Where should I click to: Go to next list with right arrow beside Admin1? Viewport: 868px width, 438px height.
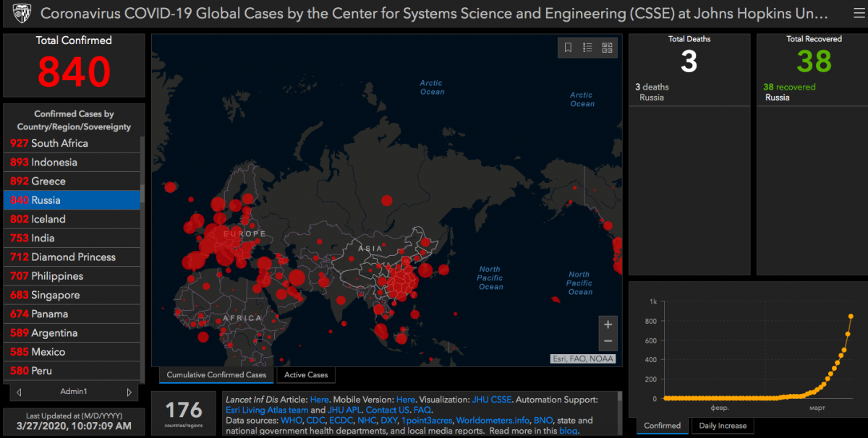click(x=129, y=392)
